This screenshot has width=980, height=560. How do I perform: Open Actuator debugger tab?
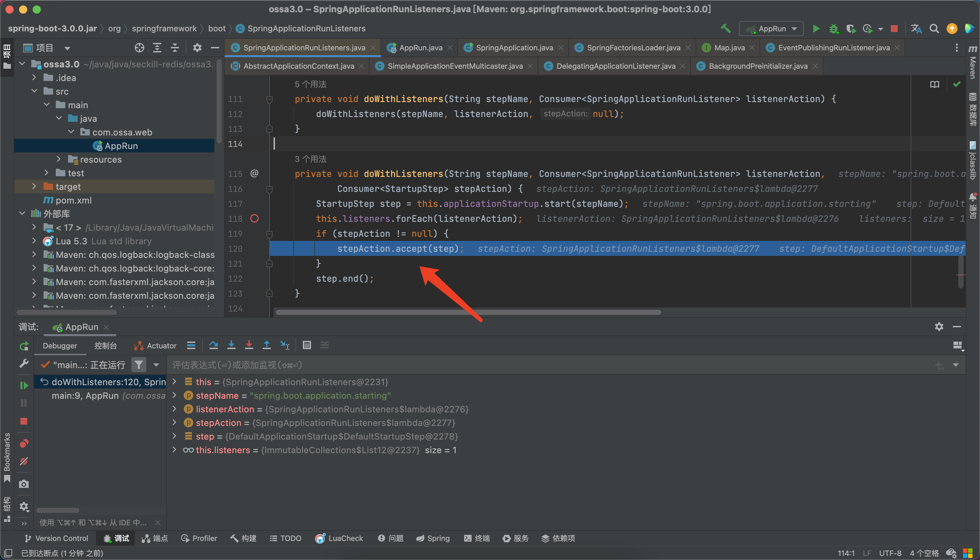tap(156, 345)
